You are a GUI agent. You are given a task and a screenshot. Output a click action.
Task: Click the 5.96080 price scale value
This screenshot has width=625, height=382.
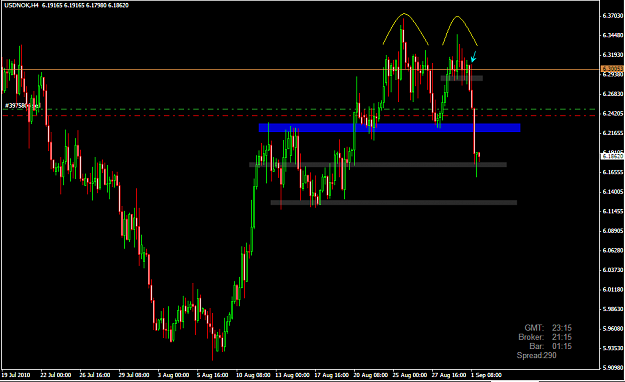tap(613, 329)
